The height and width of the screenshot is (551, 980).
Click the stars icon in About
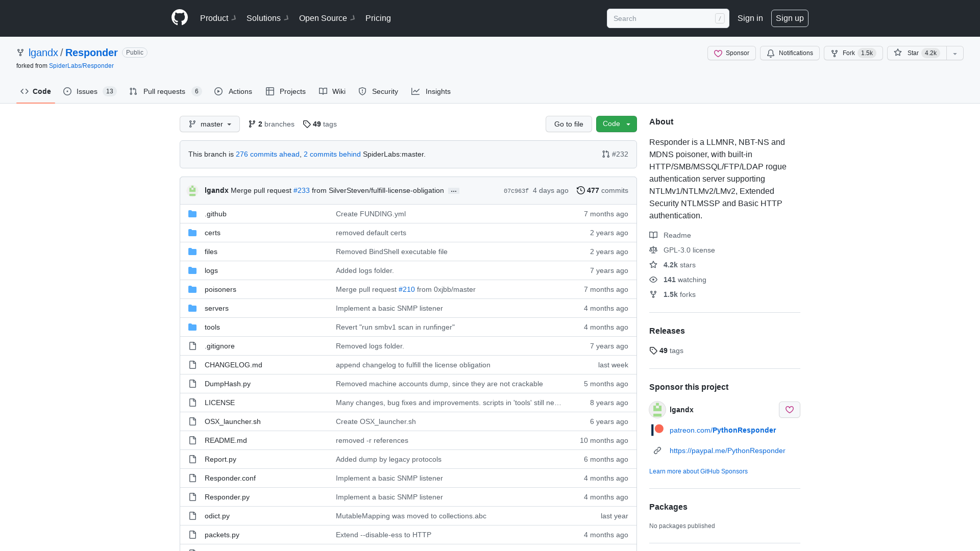653,265
